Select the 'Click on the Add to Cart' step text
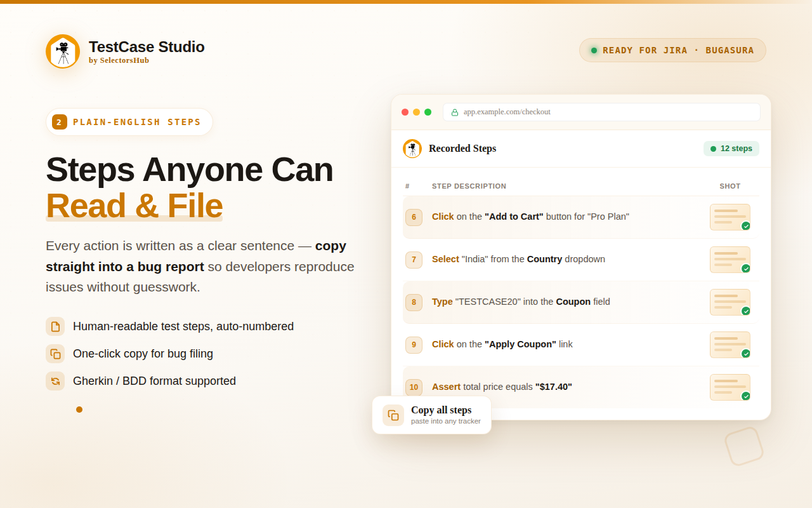 (x=530, y=217)
